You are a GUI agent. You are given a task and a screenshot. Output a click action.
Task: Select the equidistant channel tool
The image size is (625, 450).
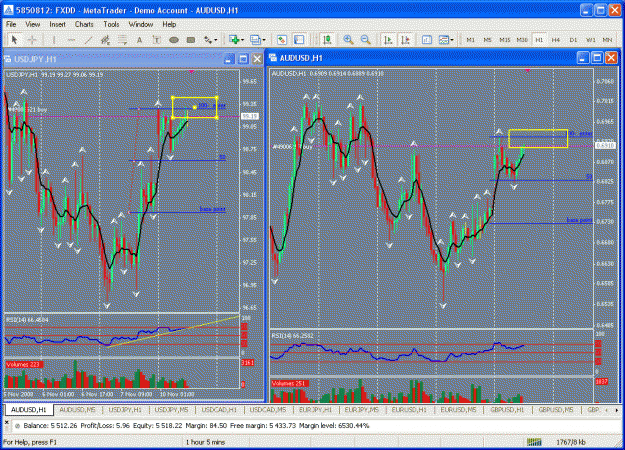105,39
